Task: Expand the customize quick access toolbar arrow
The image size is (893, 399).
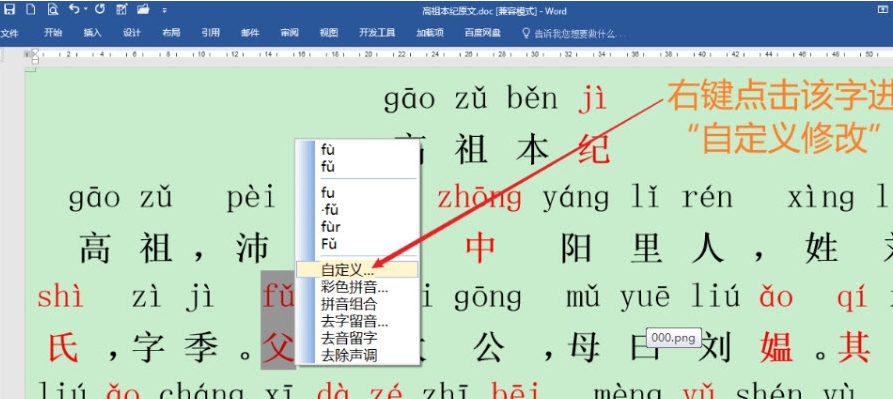Action: (165, 10)
